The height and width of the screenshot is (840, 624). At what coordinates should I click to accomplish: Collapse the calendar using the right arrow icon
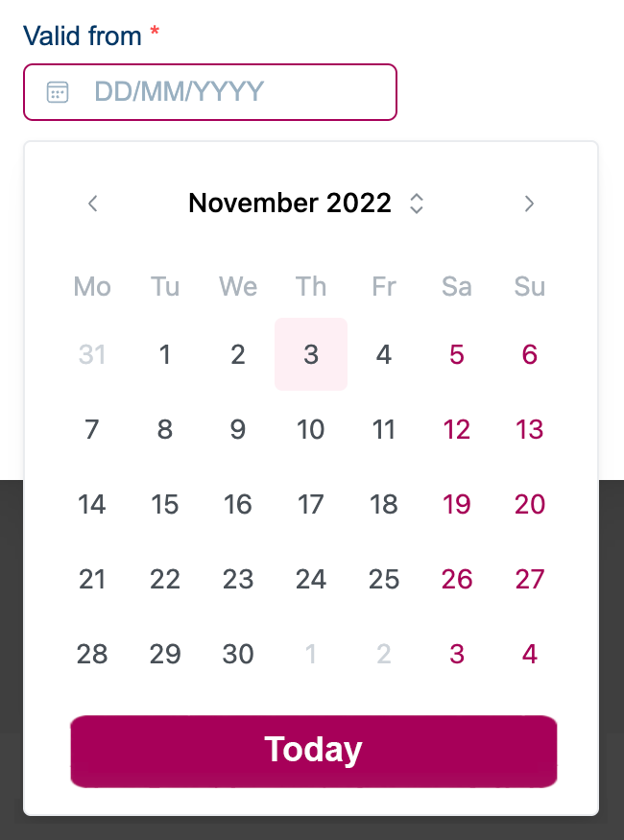tap(529, 204)
